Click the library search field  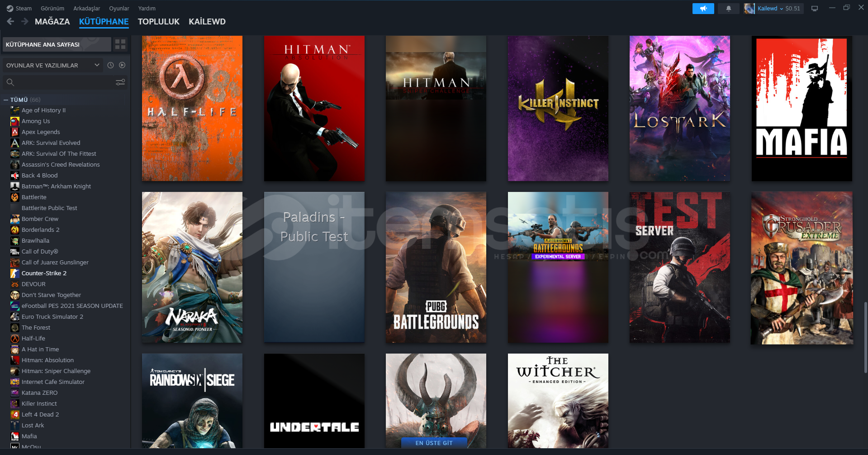coord(65,82)
